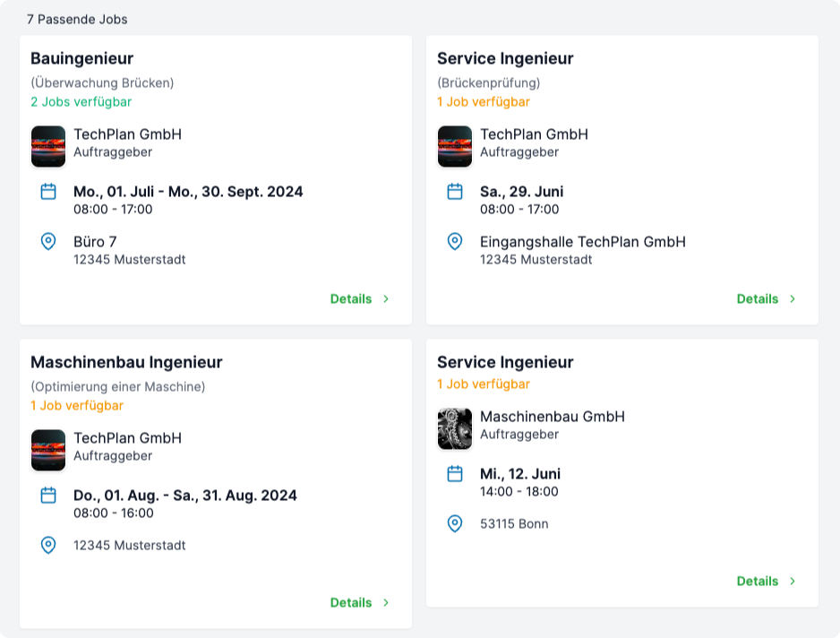Click the location pin beside 53115 Bonn
840x638 pixels.
coord(455,523)
